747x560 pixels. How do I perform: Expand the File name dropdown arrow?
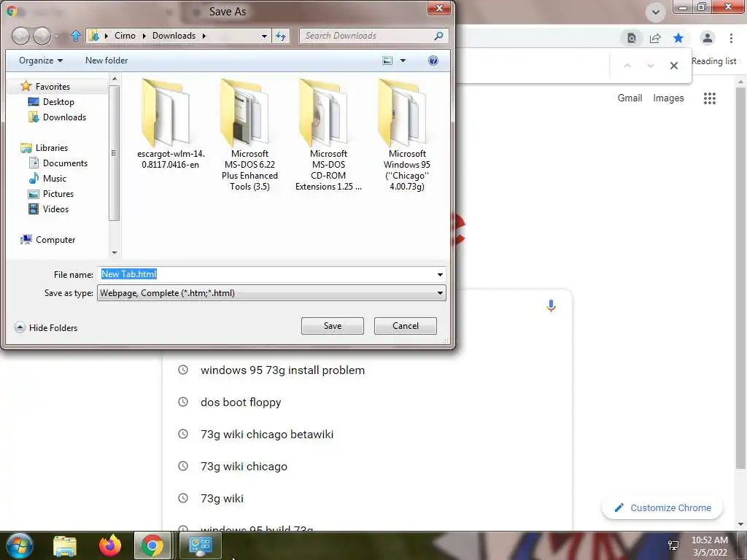pos(440,274)
